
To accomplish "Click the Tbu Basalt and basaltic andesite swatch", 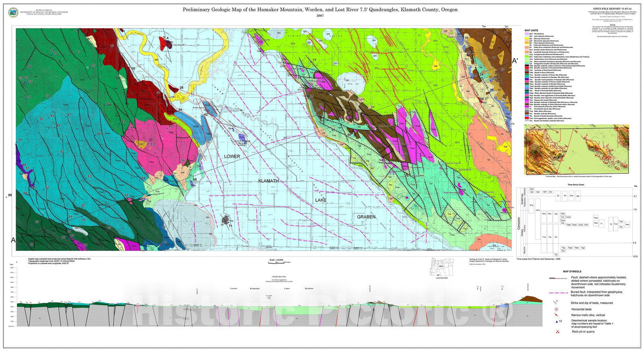I will (527, 121).
